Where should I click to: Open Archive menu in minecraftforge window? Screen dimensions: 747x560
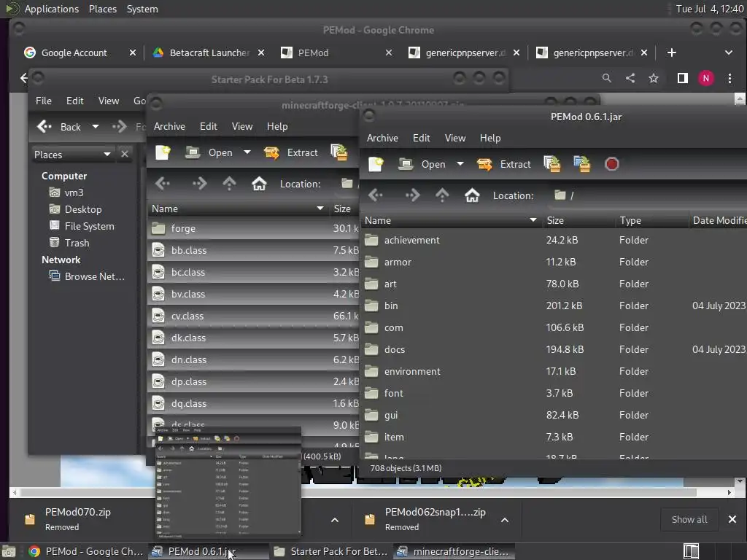(169, 127)
